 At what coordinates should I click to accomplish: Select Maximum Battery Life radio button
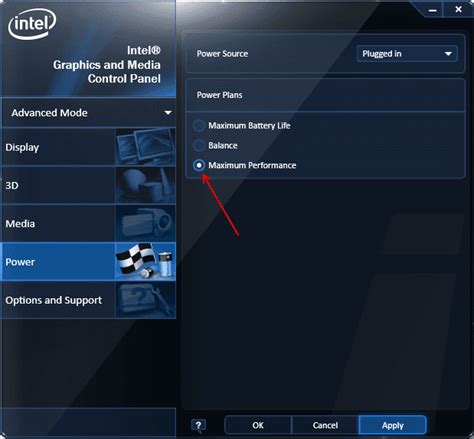(x=199, y=126)
